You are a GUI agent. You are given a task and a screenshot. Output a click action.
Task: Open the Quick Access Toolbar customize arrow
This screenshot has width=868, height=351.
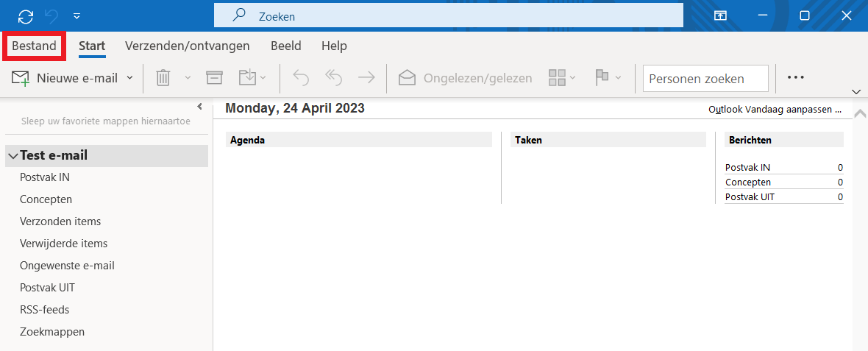coord(77,16)
